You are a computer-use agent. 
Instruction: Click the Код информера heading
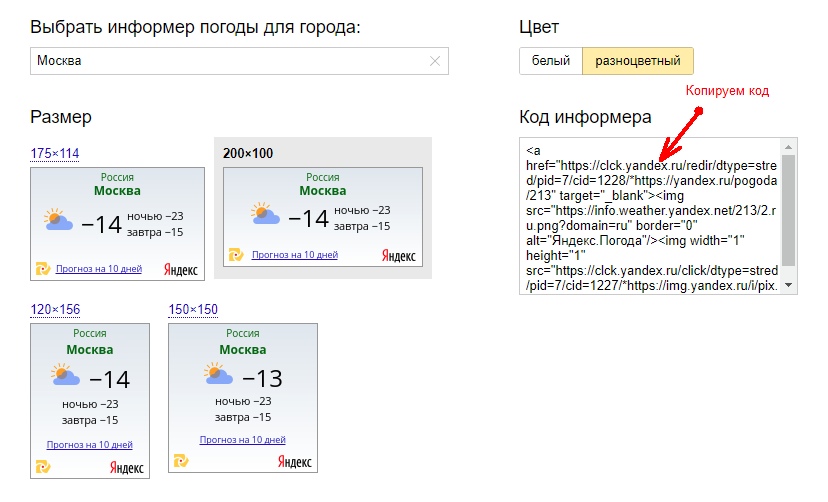coord(585,117)
